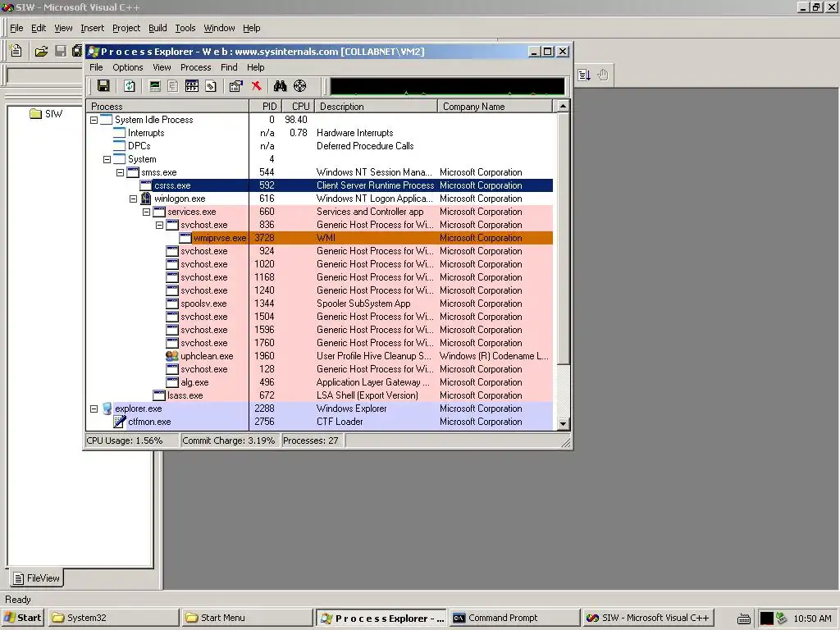Click the process list scroll up arrow
This screenshot has width=840, height=630.
click(563, 106)
